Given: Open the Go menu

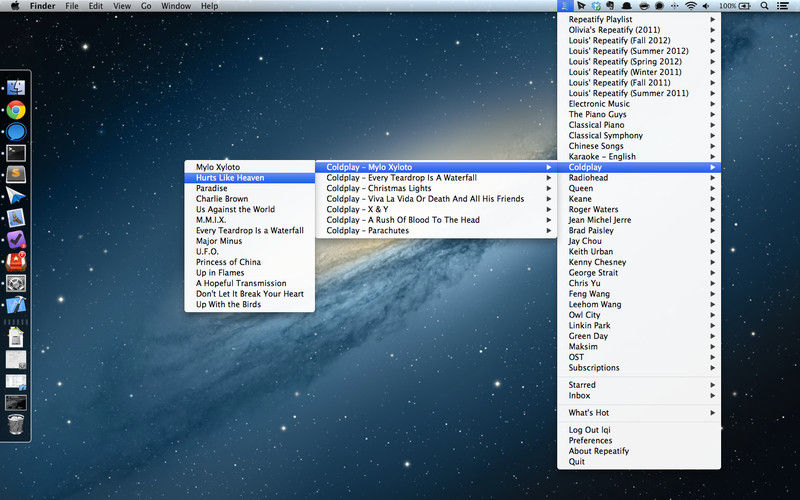Looking at the screenshot, I should 146,6.
